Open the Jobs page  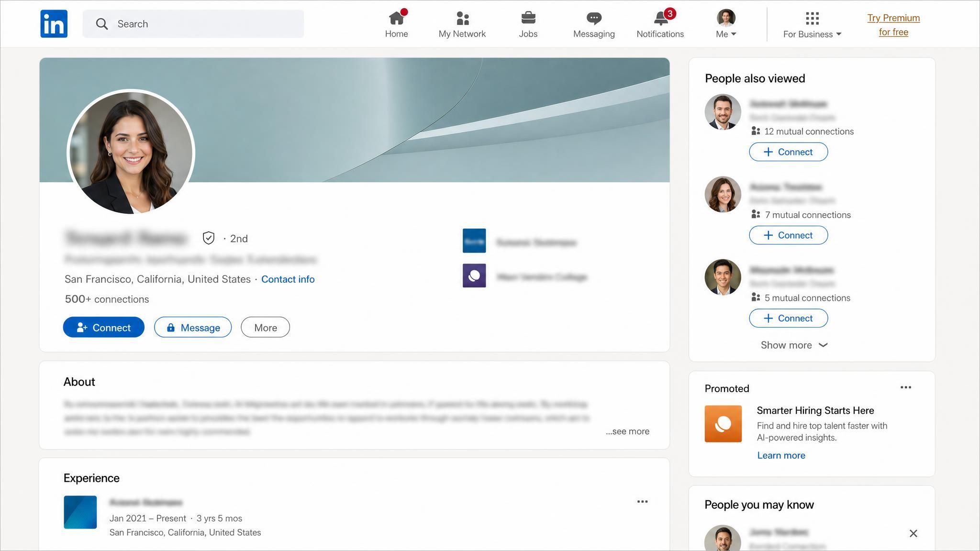click(528, 24)
